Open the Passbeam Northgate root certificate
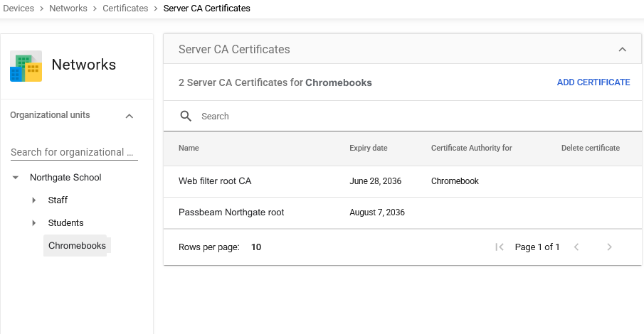This screenshot has height=334, width=644. [x=231, y=212]
